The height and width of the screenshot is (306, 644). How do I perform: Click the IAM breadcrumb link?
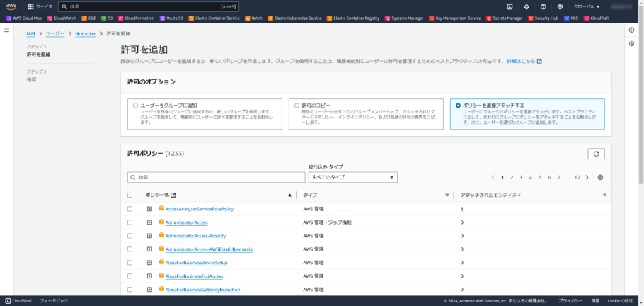[x=31, y=33]
